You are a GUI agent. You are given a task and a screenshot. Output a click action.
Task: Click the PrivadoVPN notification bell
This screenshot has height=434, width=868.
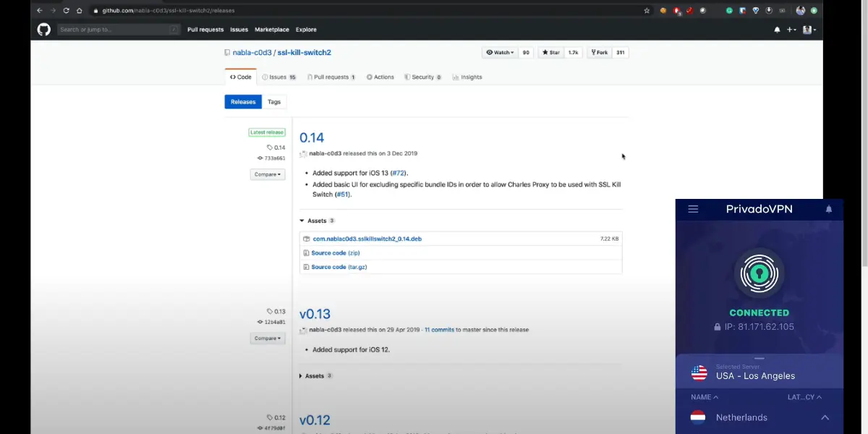tap(829, 209)
